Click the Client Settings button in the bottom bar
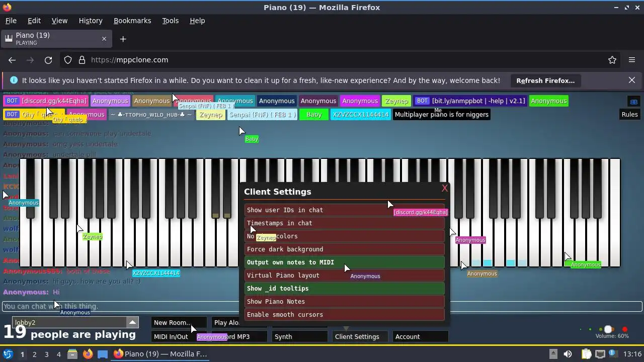 pyautogui.click(x=360, y=337)
